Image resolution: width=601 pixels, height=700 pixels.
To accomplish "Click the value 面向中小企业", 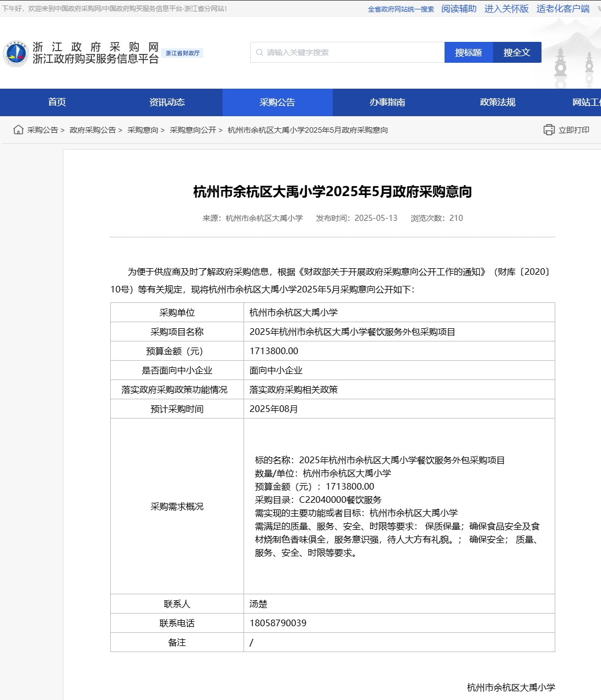I will (276, 370).
